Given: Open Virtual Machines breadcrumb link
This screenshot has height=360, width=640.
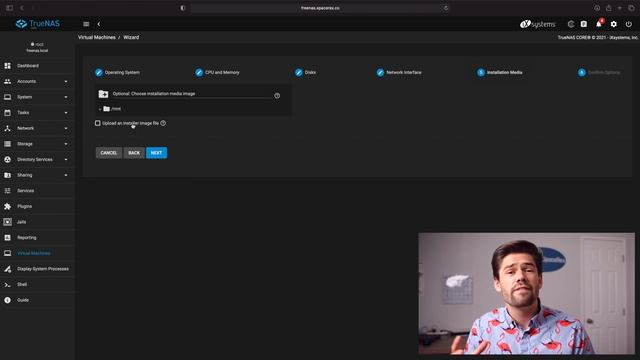Looking at the screenshot, I should (x=97, y=37).
